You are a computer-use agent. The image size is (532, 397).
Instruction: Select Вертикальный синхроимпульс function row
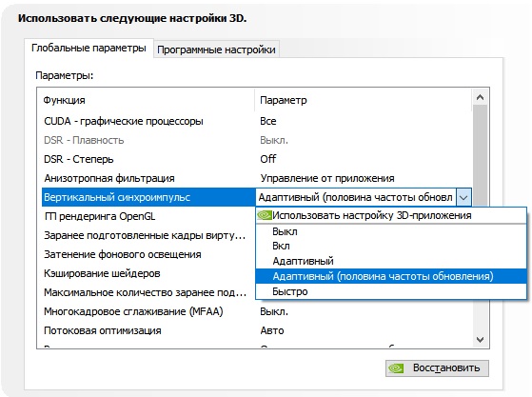click(x=148, y=197)
